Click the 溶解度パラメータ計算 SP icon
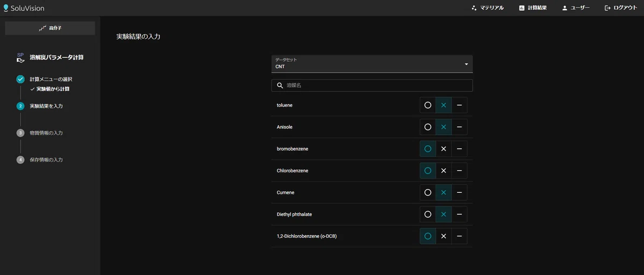This screenshot has width=644, height=275. (x=20, y=57)
